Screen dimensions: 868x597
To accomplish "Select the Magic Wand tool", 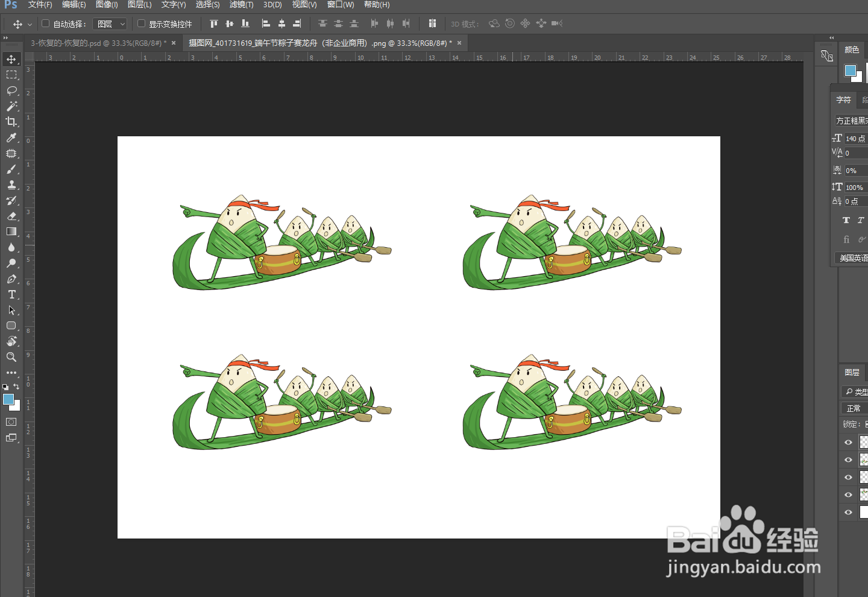I will [x=11, y=106].
